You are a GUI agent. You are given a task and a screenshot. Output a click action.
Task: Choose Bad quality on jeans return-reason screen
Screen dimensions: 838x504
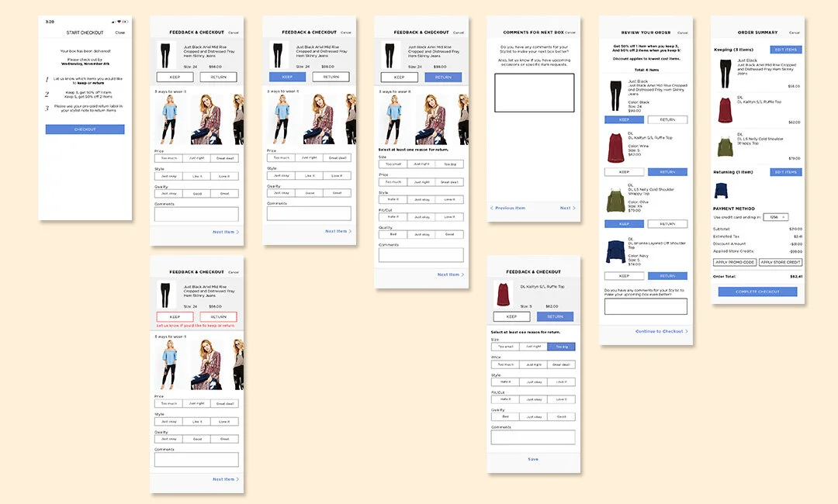[x=393, y=234]
